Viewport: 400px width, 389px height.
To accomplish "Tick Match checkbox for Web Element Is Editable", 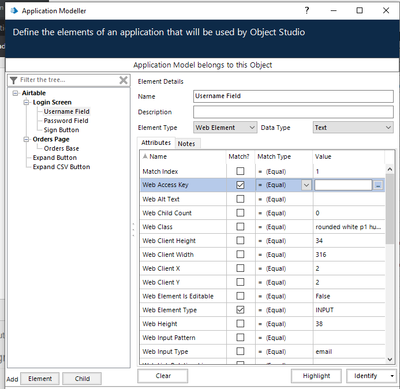I will click(240, 296).
